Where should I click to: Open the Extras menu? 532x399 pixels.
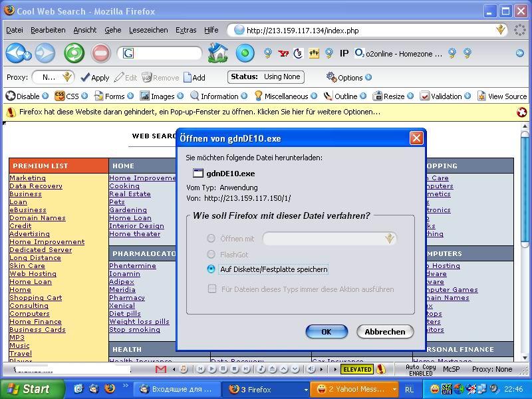click(x=186, y=30)
